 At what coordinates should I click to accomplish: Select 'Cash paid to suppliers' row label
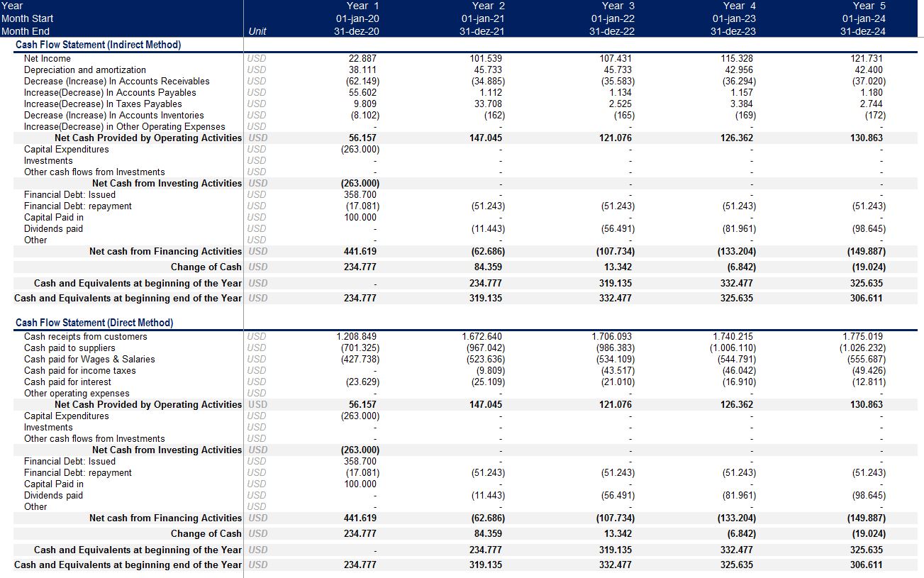69,348
